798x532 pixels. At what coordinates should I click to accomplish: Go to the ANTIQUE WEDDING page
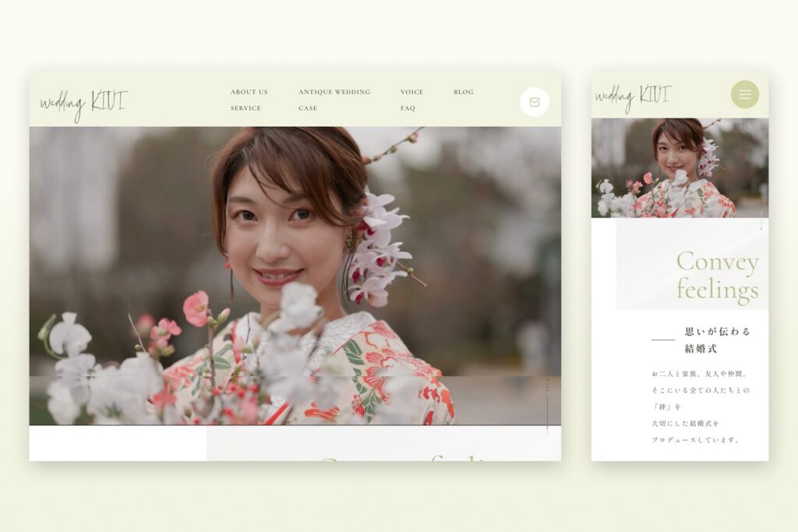point(334,92)
